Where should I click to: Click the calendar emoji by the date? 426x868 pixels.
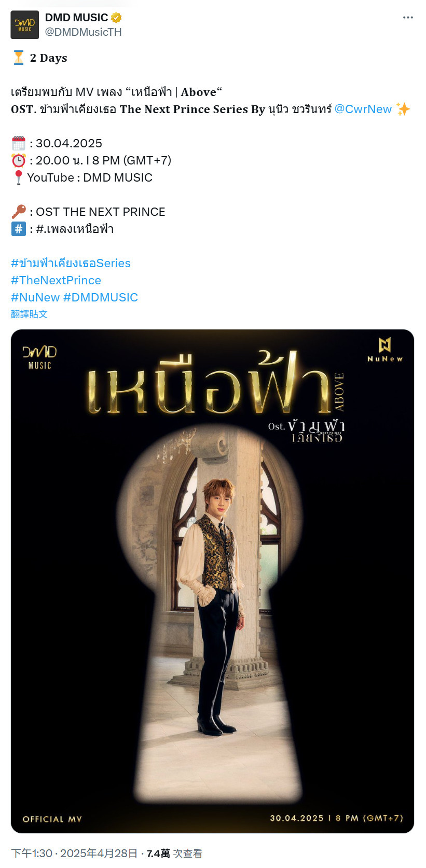pyautogui.click(x=19, y=143)
